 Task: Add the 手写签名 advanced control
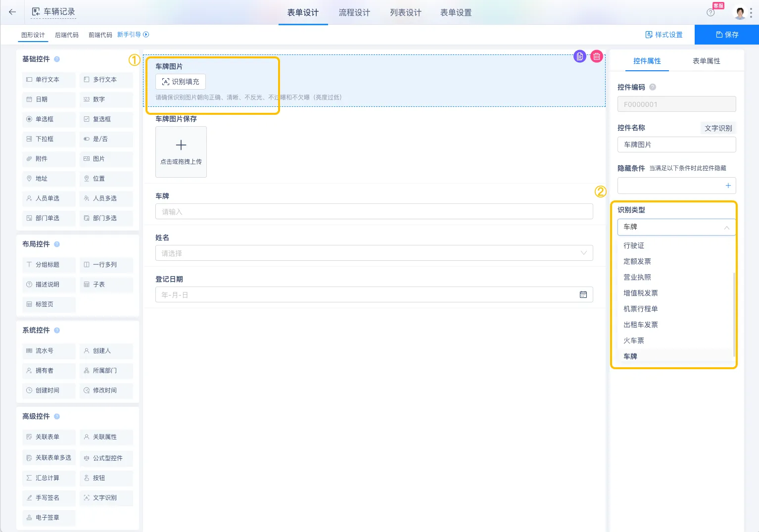tap(49, 498)
